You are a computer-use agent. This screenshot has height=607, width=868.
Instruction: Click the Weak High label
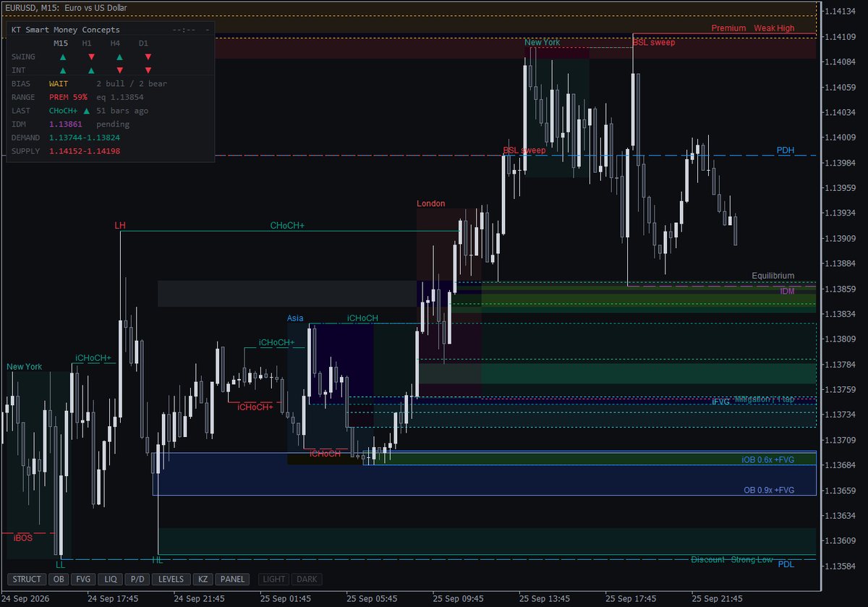[774, 28]
